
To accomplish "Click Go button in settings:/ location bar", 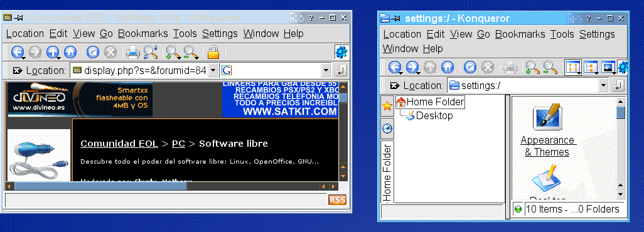I will (x=618, y=85).
